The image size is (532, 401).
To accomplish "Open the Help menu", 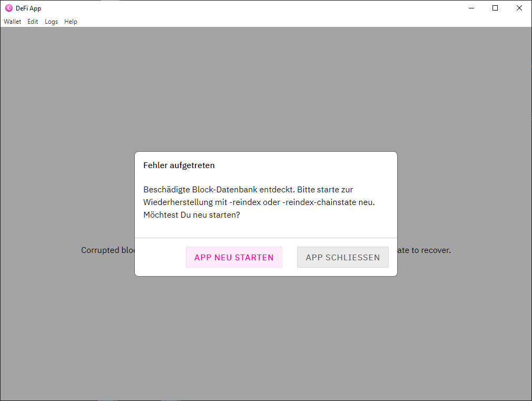I will click(x=71, y=22).
